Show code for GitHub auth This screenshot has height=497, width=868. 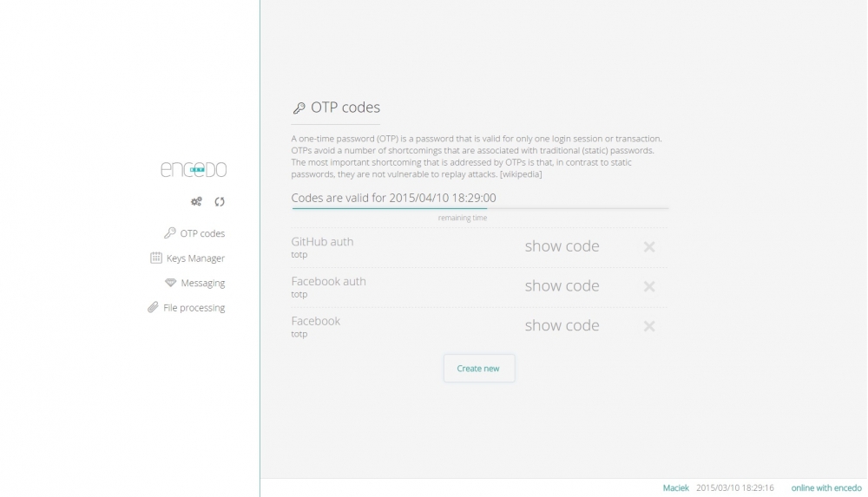[x=562, y=245]
